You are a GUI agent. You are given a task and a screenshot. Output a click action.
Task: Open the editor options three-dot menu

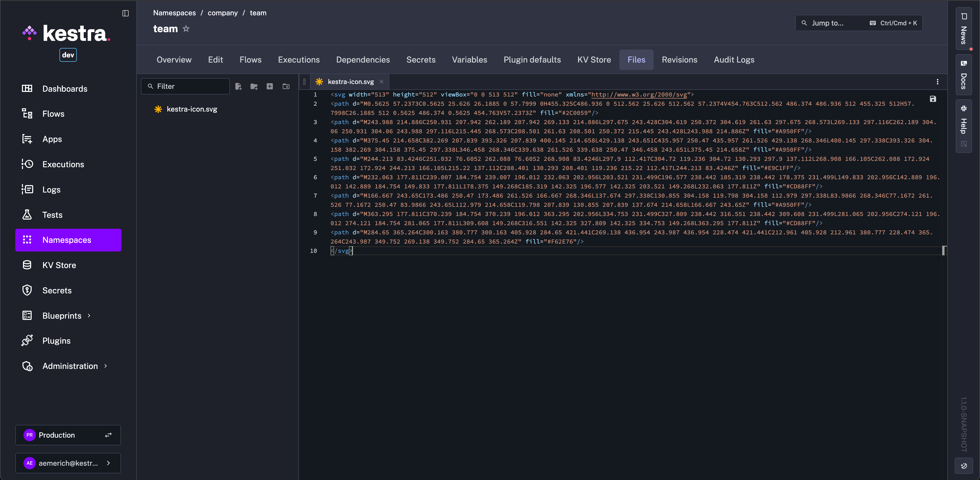click(938, 81)
